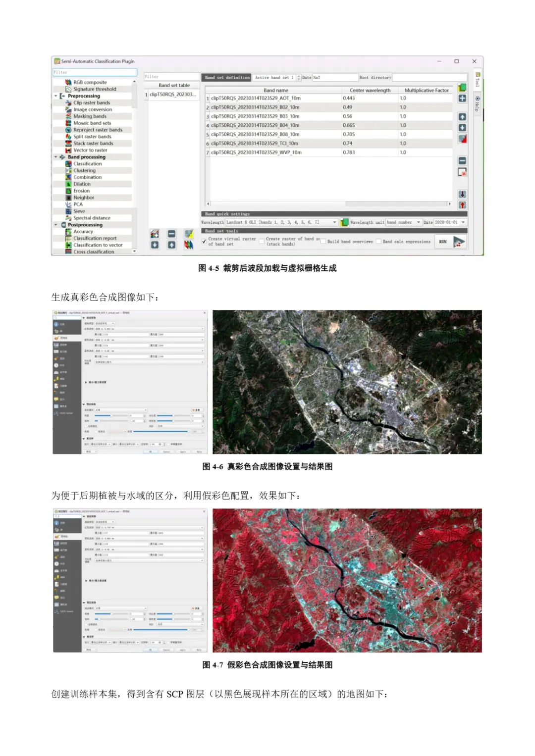Click wavelength cell 0.665
Viewport: 535px width, 756px height.
click(370, 125)
